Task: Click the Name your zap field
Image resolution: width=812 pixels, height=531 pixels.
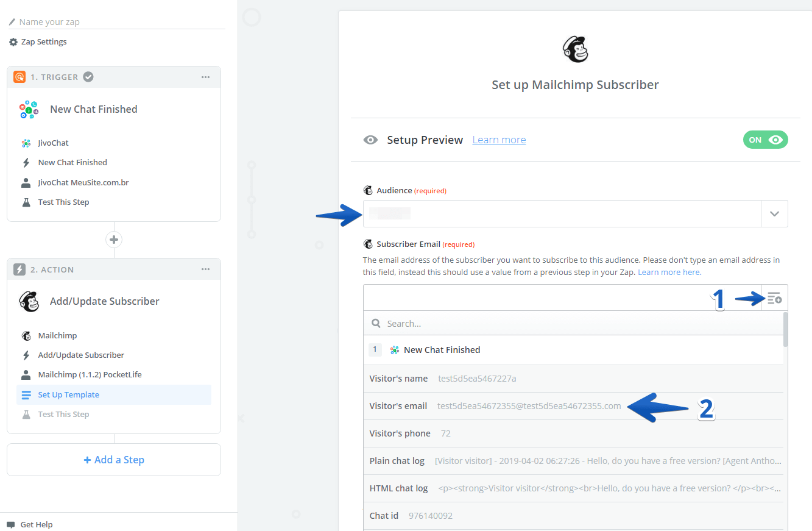Action: coord(116,22)
